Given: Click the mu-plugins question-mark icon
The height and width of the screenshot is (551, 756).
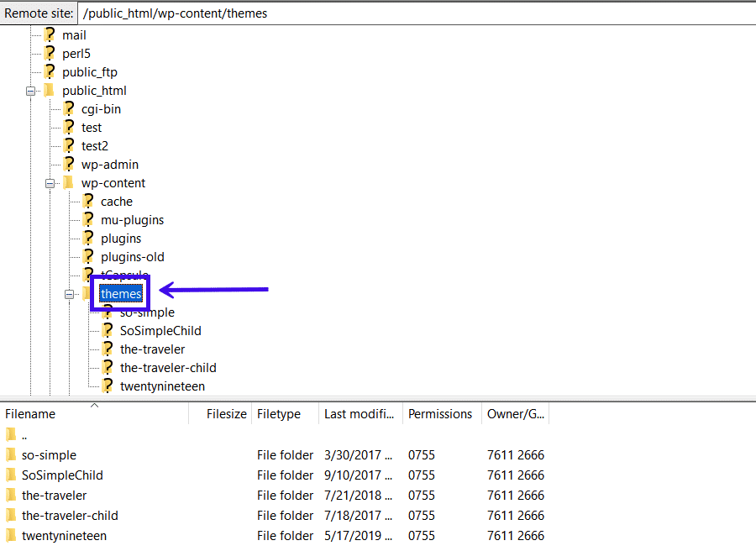Looking at the screenshot, I should click(87, 219).
